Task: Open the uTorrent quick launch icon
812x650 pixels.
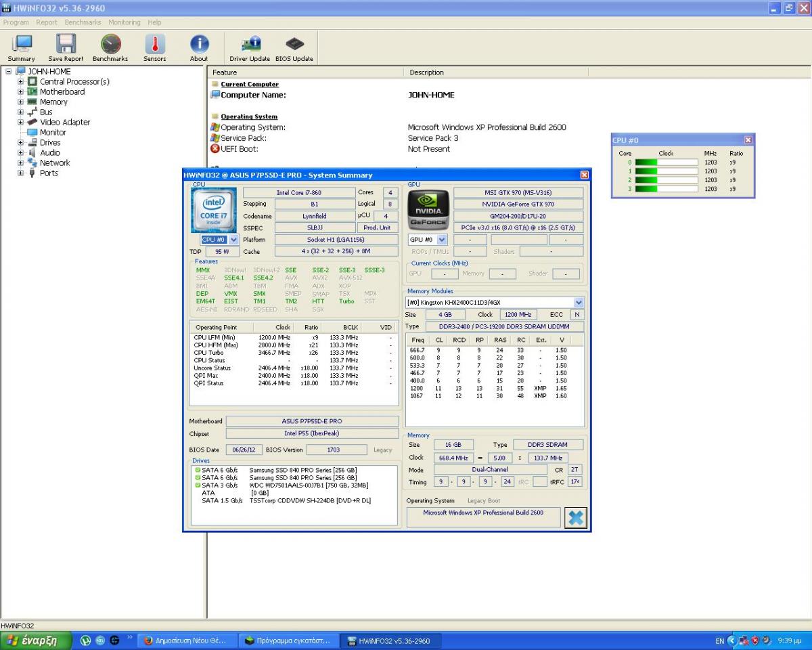Action: tap(85, 641)
